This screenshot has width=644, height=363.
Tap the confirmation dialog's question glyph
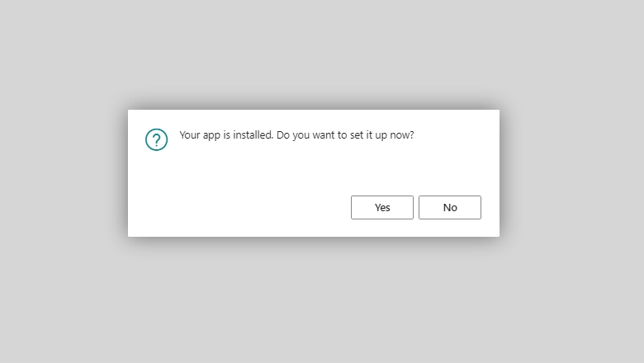[x=157, y=139]
